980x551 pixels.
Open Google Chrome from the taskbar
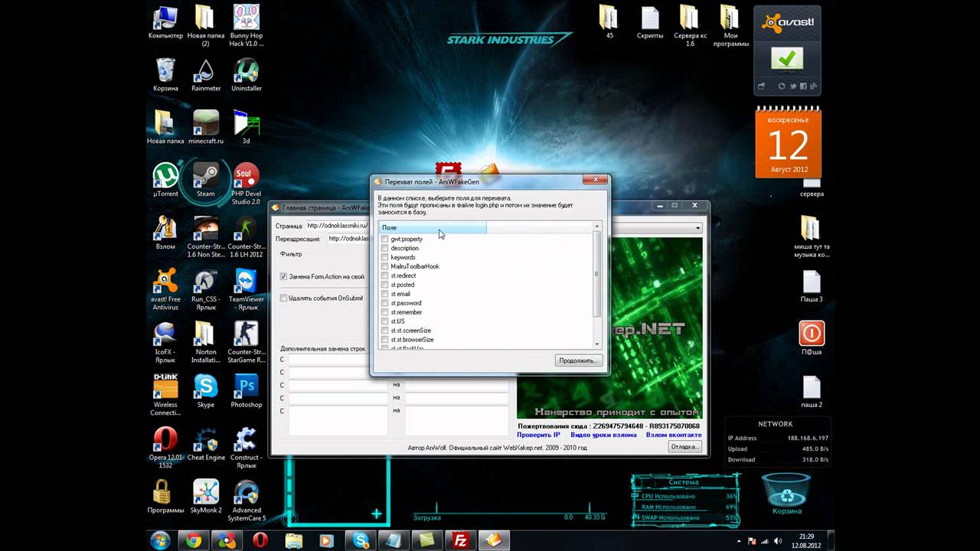(x=194, y=540)
